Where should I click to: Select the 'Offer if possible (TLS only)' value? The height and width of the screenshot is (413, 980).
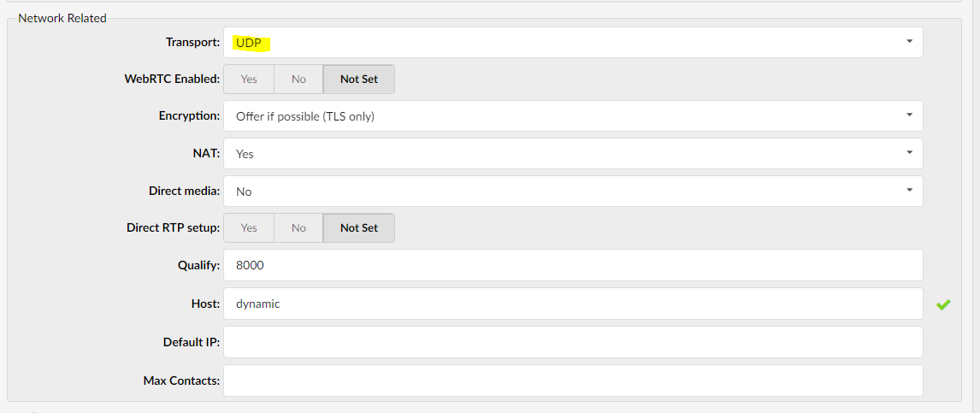click(305, 116)
